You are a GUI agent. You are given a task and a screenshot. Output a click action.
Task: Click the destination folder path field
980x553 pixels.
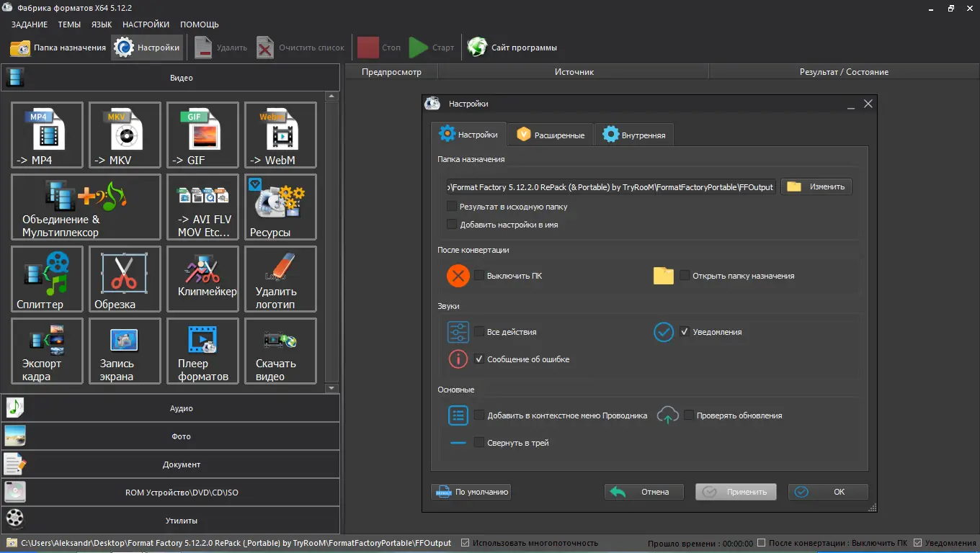click(x=611, y=186)
